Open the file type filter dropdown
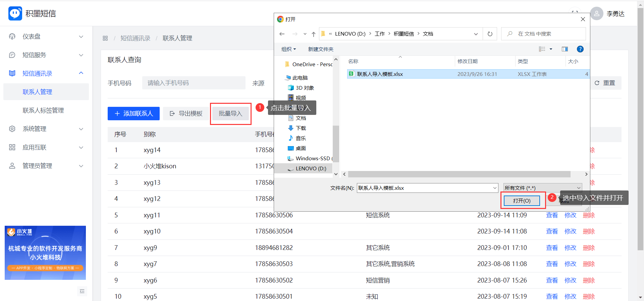The width and height of the screenshot is (644, 301). [542, 188]
